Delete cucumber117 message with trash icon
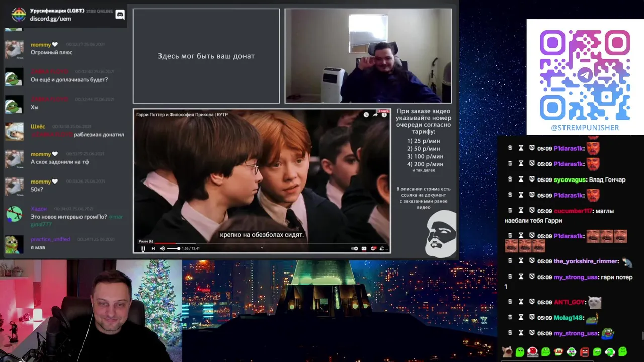This screenshot has width=644, height=362. 510,211
